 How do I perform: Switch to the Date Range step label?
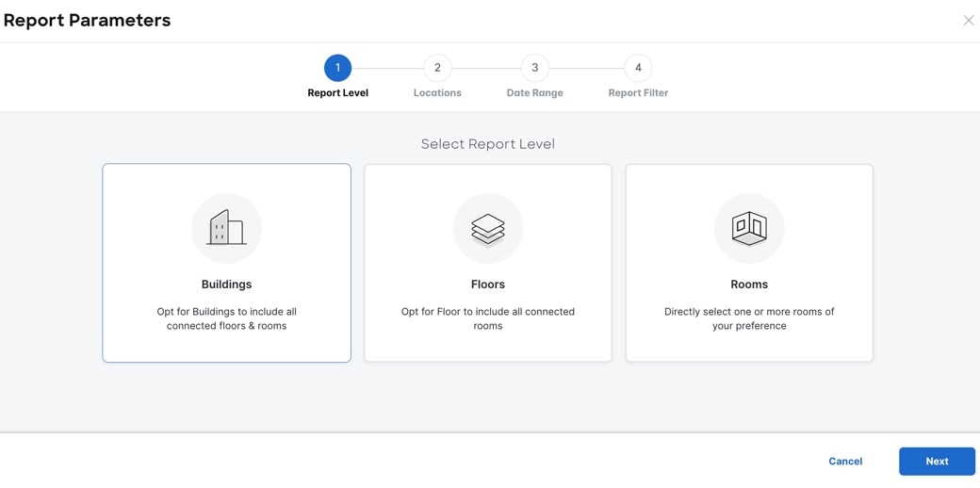[534, 93]
